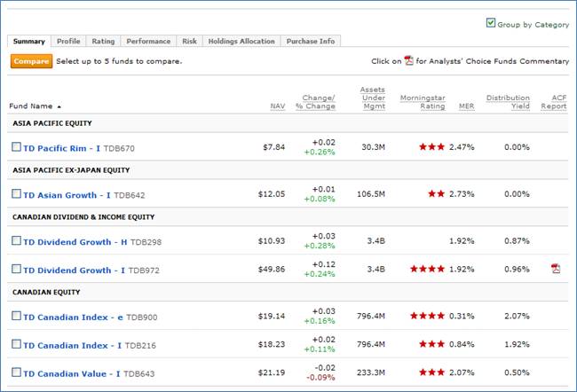Select the TD Pacific Rim - I checkbox
The height and width of the screenshot is (392, 577).
click(x=16, y=146)
